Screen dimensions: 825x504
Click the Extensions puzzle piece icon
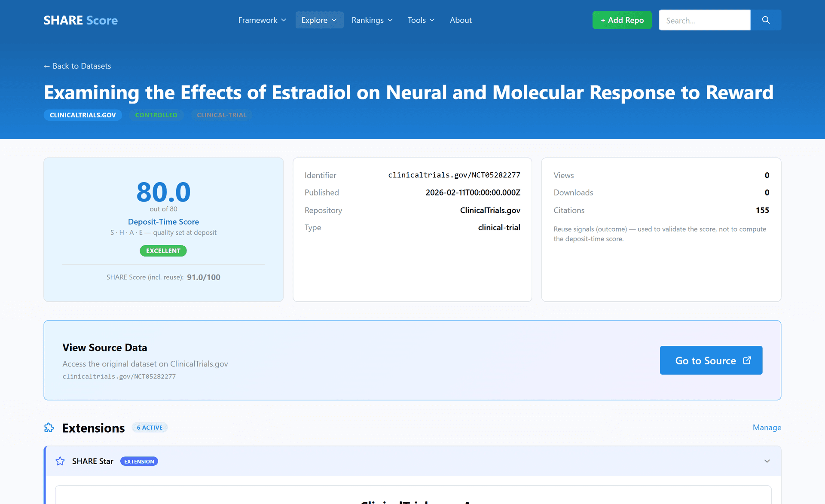[49, 428]
